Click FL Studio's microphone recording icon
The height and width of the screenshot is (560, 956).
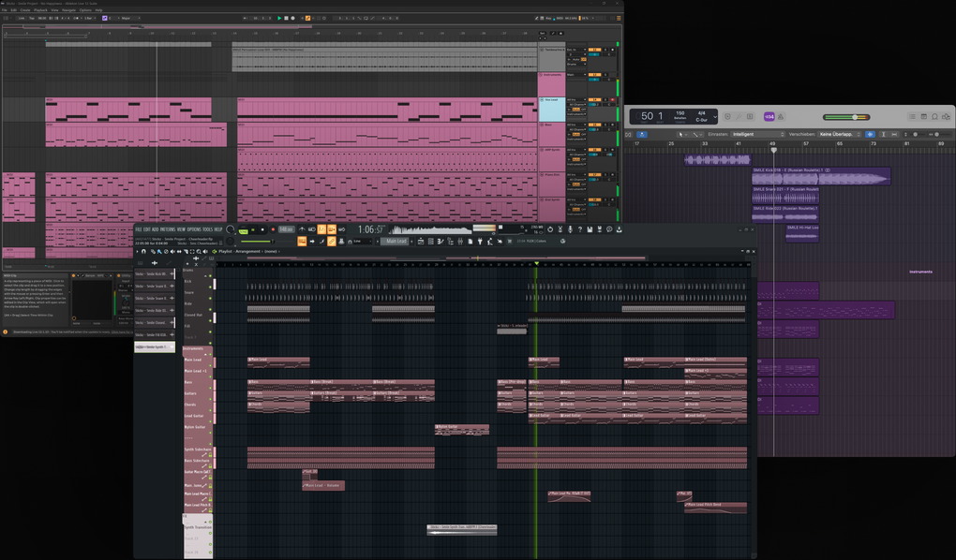571,229
